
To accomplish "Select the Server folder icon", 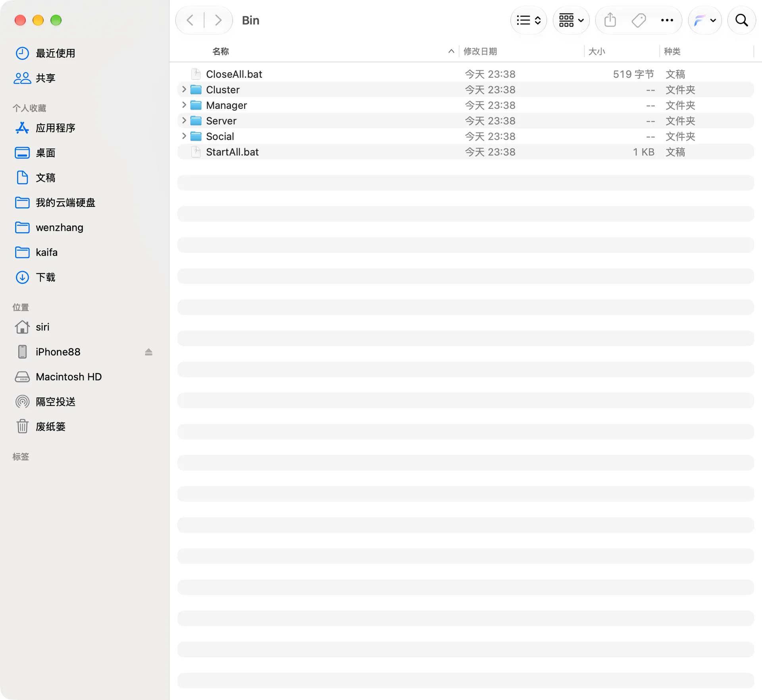I will click(196, 120).
